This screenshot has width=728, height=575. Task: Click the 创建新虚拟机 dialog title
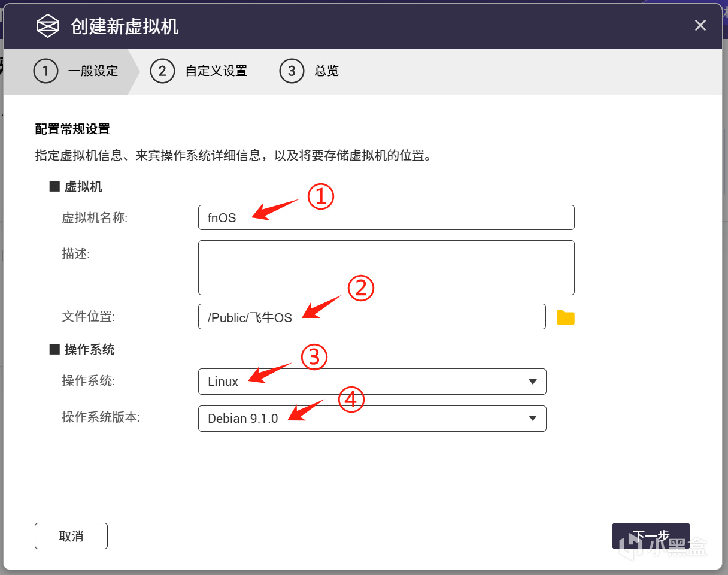pos(125,26)
